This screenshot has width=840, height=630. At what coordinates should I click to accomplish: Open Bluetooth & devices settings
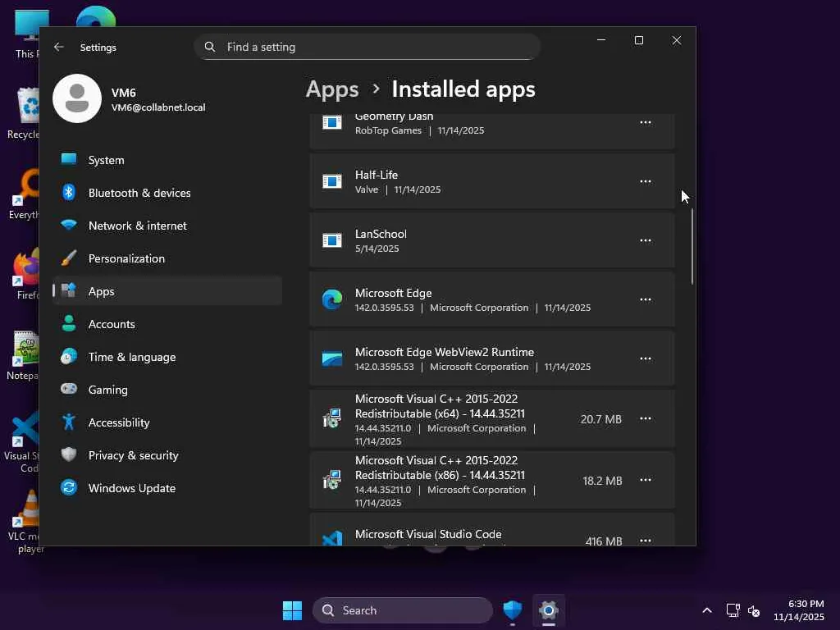(167, 192)
